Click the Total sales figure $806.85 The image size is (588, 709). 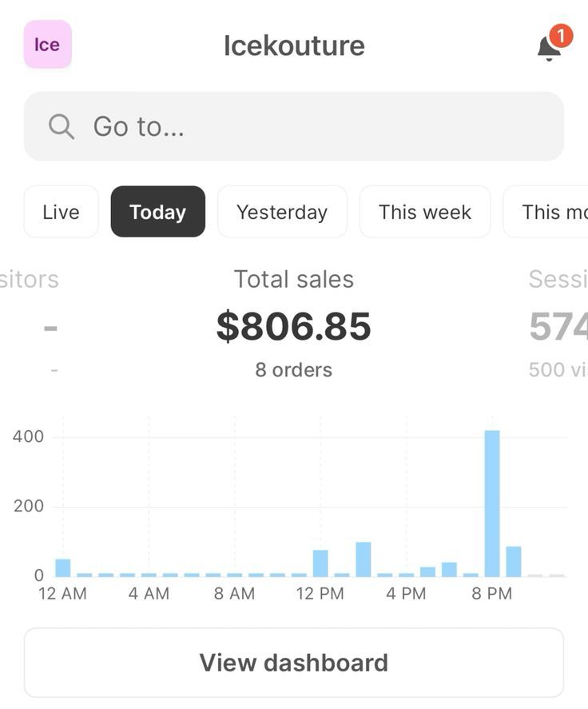tap(293, 326)
